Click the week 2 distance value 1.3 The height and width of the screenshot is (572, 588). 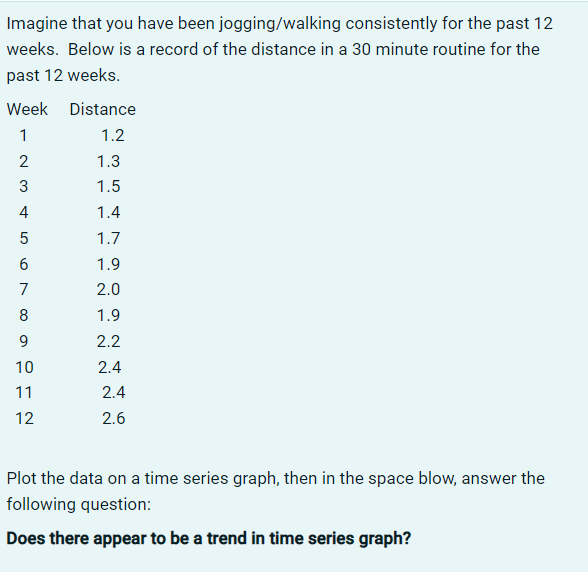108,161
